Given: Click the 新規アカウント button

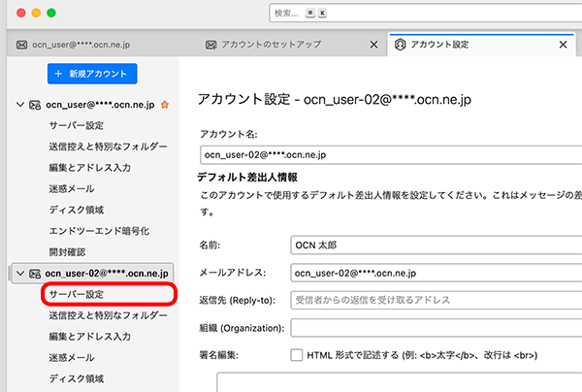Looking at the screenshot, I should (92, 74).
